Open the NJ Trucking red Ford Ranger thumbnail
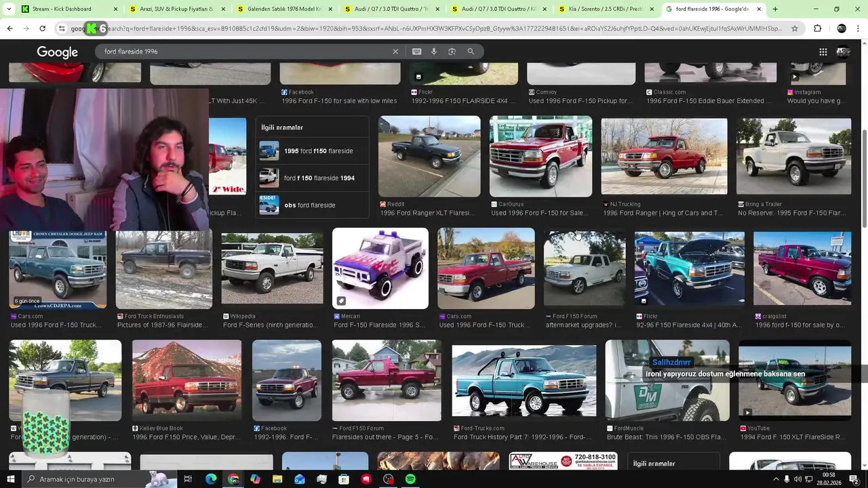The image size is (868, 488). pyautogui.click(x=664, y=156)
